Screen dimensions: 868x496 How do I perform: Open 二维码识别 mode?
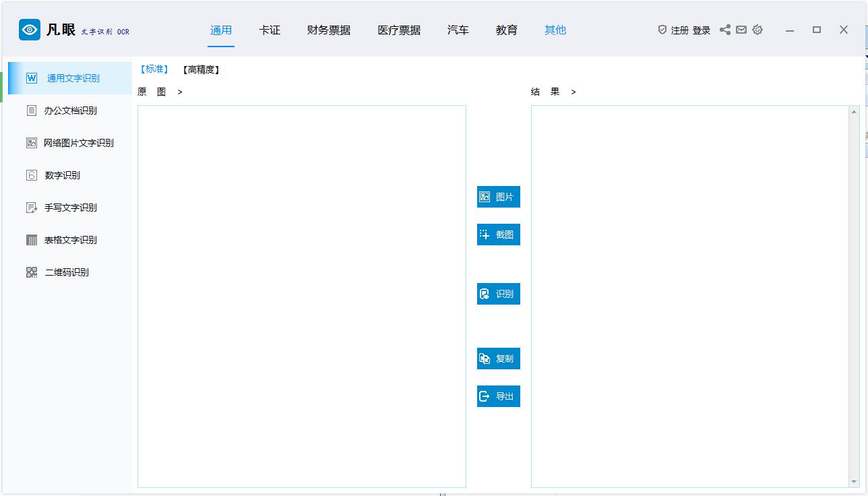click(x=70, y=272)
